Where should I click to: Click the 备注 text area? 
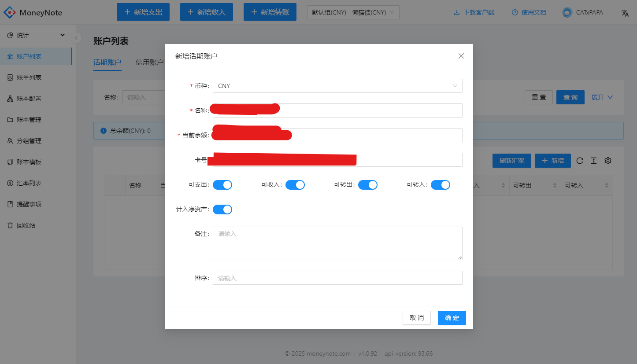click(x=337, y=243)
